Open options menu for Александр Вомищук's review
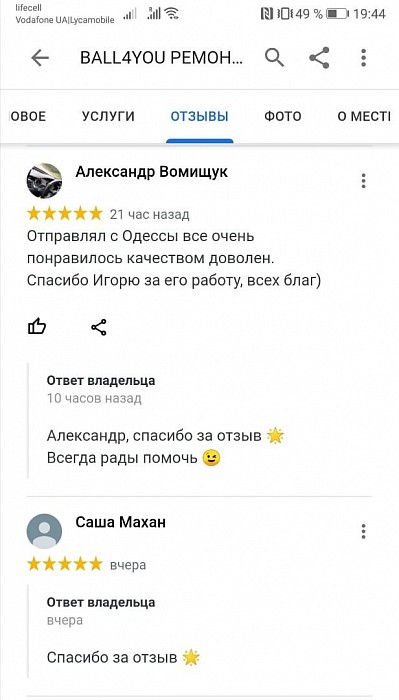The width and height of the screenshot is (399, 700). pos(364,181)
